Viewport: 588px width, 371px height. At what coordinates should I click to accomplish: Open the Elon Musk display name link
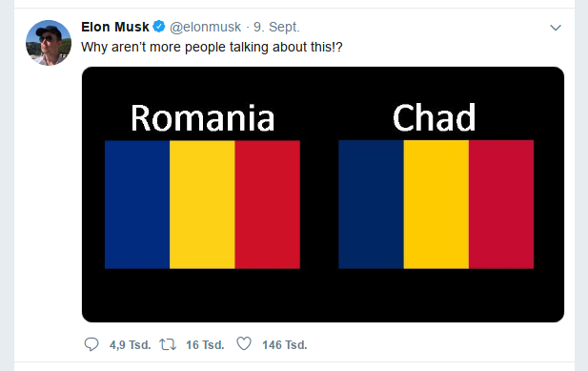(x=115, y=27)
